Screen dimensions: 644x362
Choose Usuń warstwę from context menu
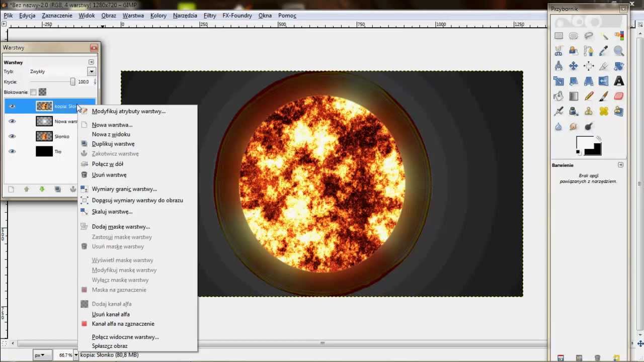pos(109,175)
